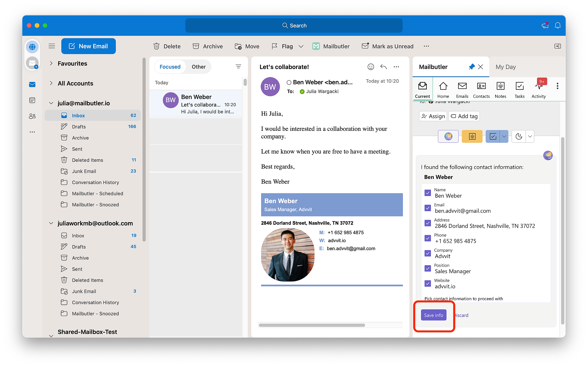Open the announcements megaphone icon

pos(545,25)
